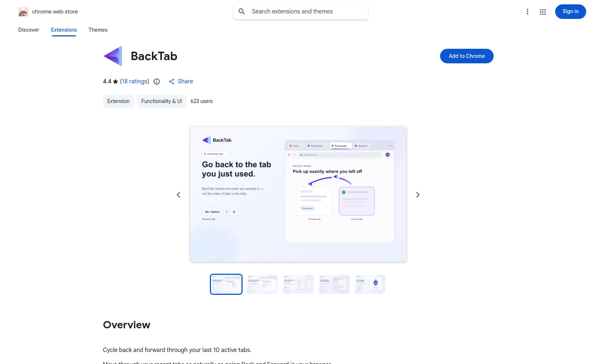Click the 4.4 star rating

tap(110, 82)
